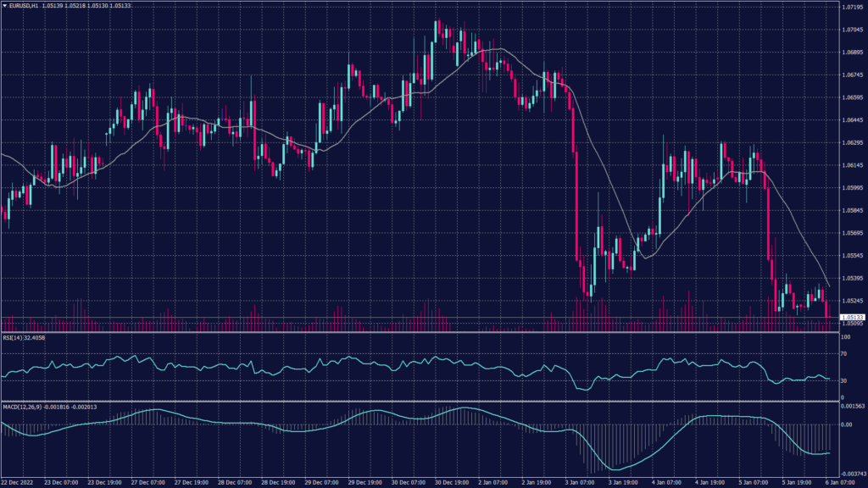Select the 22 Dec 2022 date label

click(19, 481)
